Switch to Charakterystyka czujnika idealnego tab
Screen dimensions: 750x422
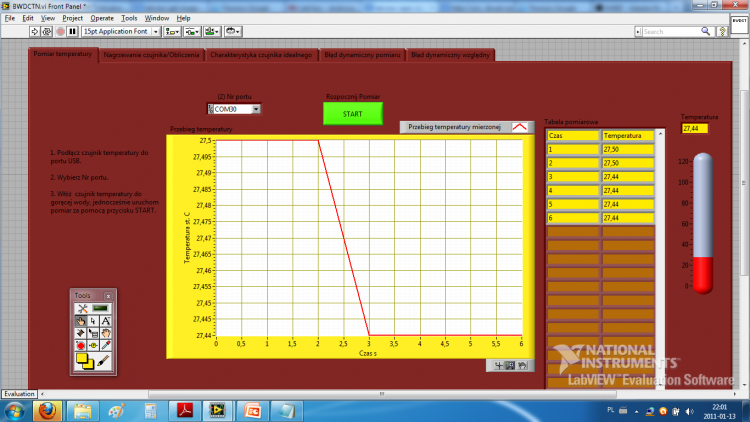click(261, 55)
